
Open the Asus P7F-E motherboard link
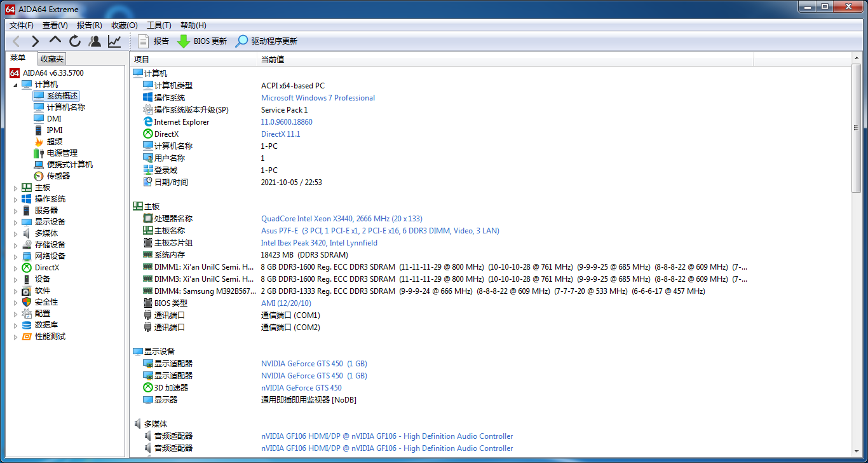380,231
